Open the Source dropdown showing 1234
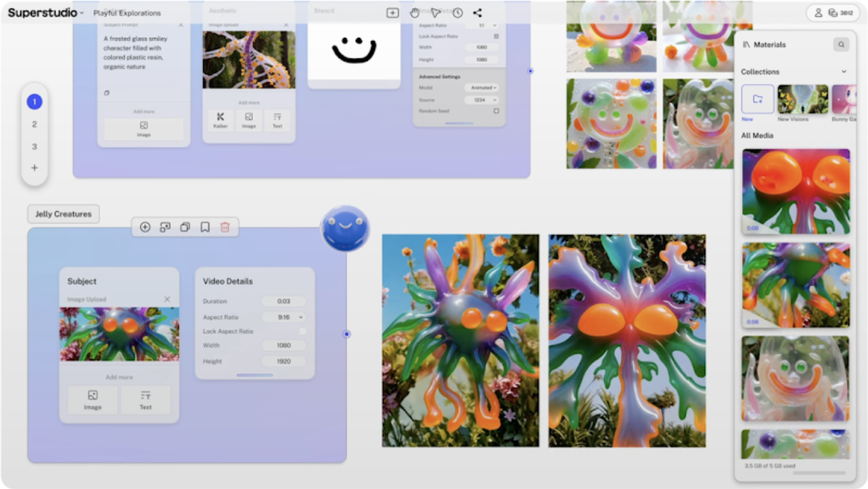The image size is (868, 489). (x=482, y=100)
